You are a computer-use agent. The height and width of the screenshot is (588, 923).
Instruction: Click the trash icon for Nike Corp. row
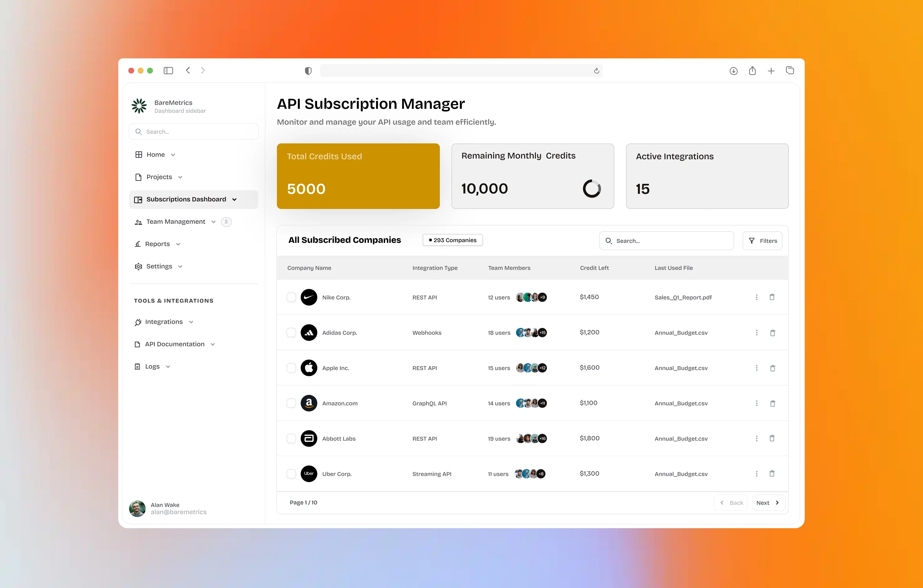coord(772,297)
